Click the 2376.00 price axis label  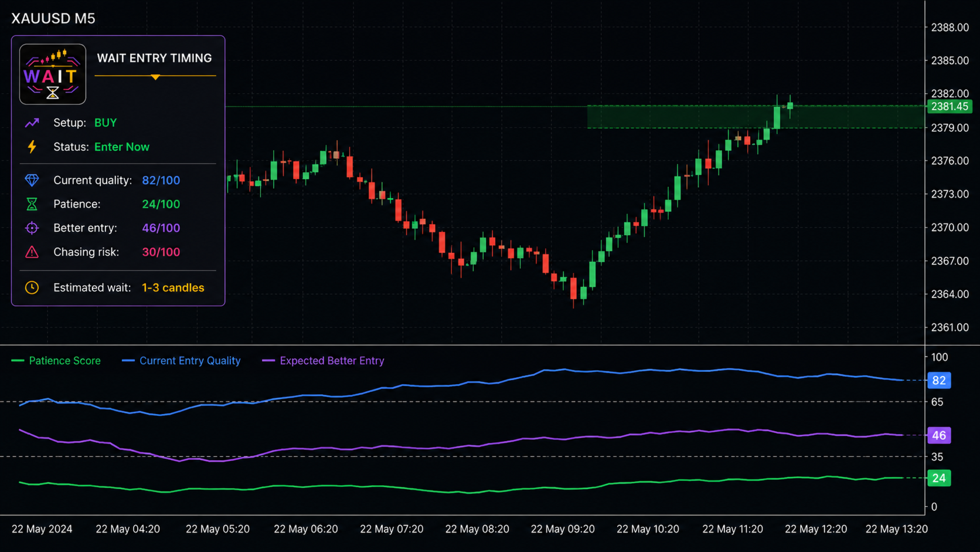[950, 161]
